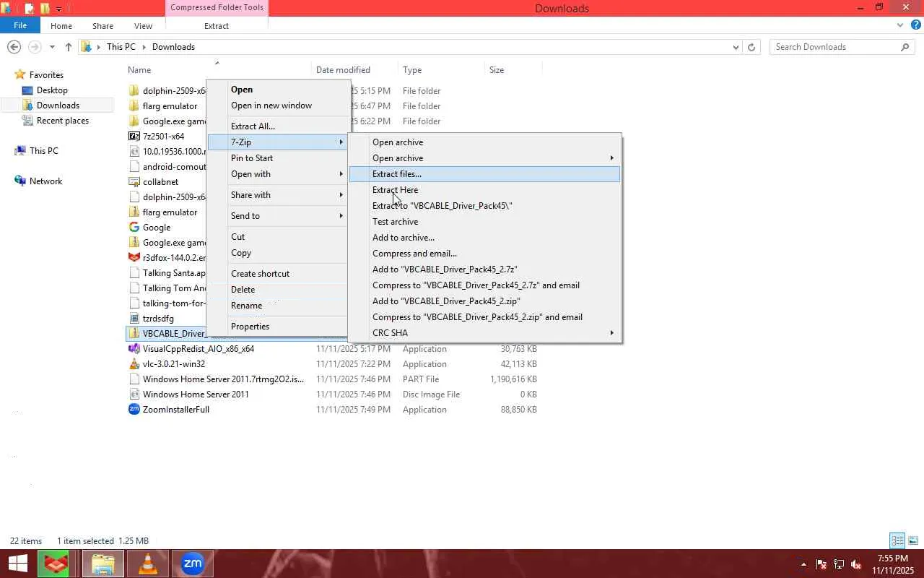924x578 pixels.
Task: Choose Extract Here in 7-Zip submenu
Action: [x=484, y=190]
